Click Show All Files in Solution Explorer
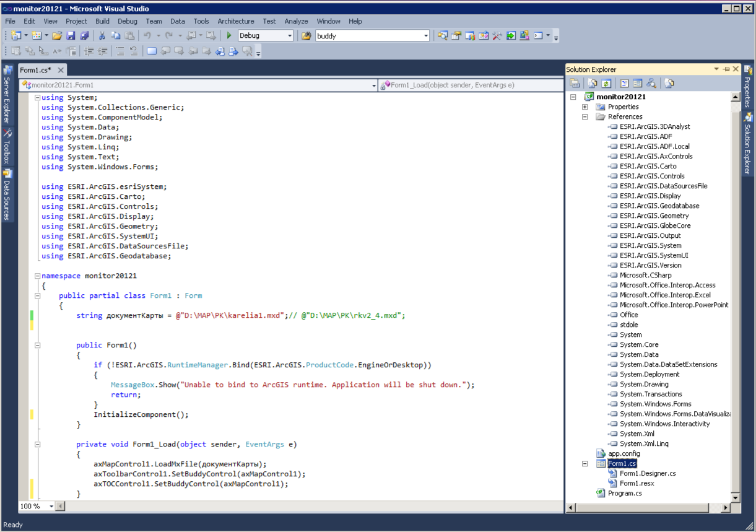Image resolution: width=756 pixels, height=532 pixels. 593,83
